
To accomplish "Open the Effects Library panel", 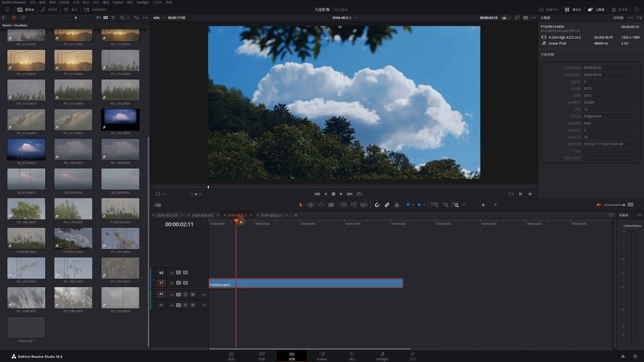I will coord(49,10).
